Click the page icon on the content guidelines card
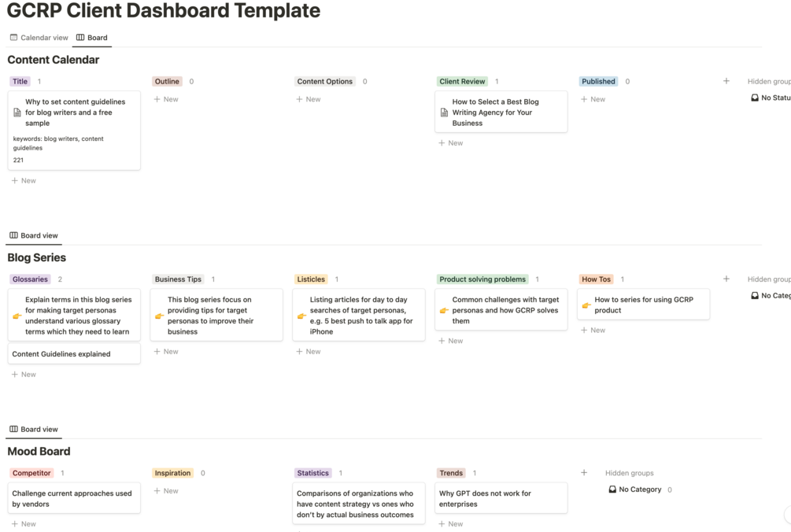 pyautogui.click(x=17, y=113)
